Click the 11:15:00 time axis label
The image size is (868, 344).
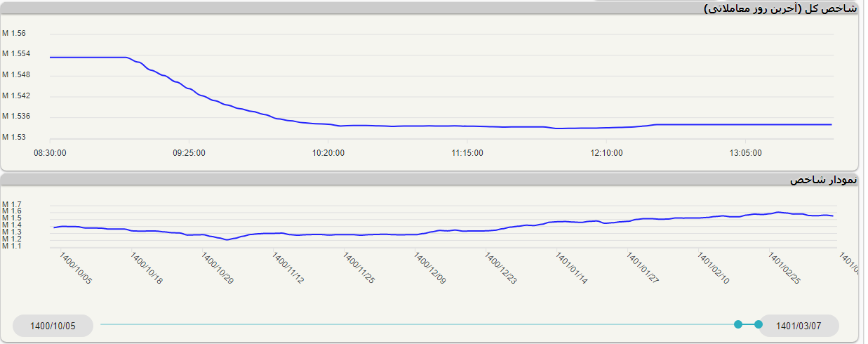point(467,152)
